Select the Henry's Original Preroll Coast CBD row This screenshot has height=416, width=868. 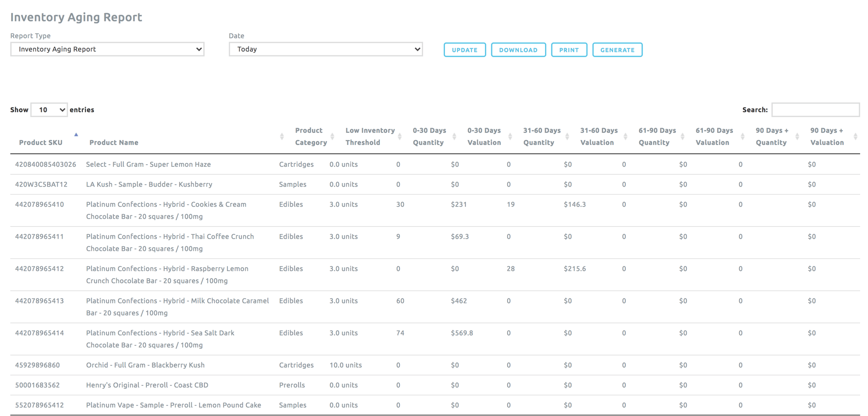[147, 385]
